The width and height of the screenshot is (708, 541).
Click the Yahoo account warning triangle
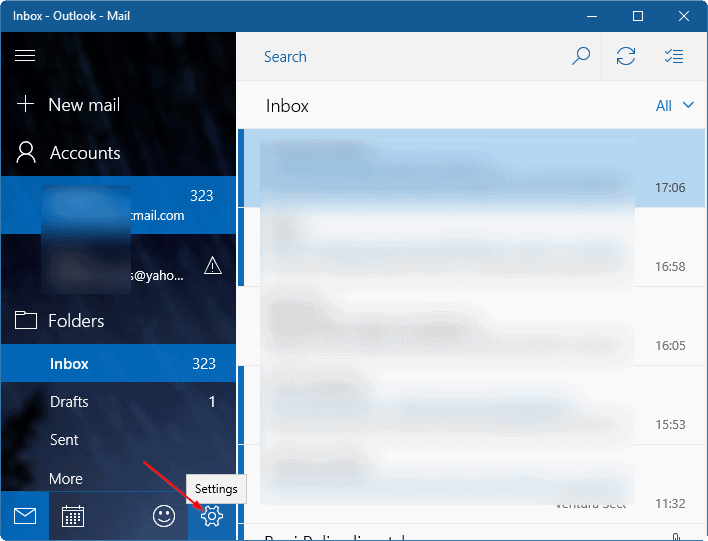pos(213,266)
